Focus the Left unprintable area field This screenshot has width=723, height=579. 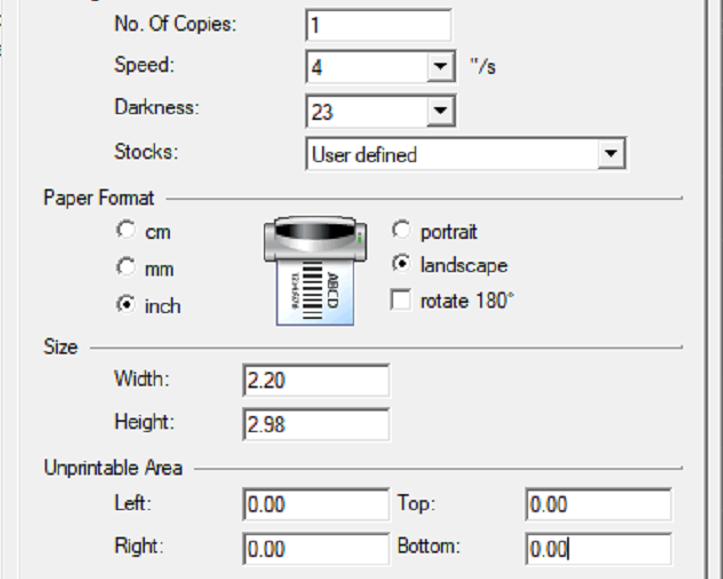pos(315,505)
